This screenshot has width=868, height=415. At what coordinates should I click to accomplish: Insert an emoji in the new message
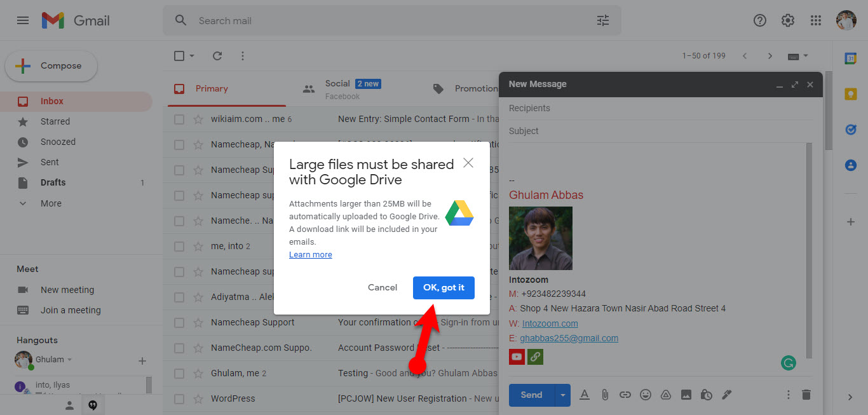[646, 395]
